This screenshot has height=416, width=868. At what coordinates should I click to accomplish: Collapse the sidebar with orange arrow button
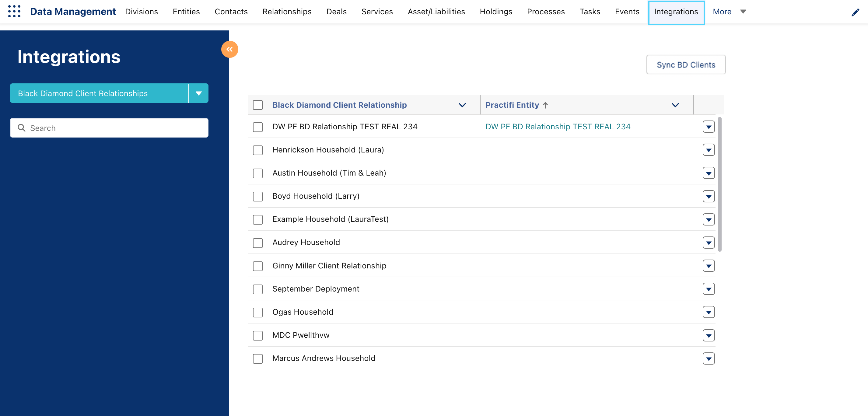tap(229, 49)
